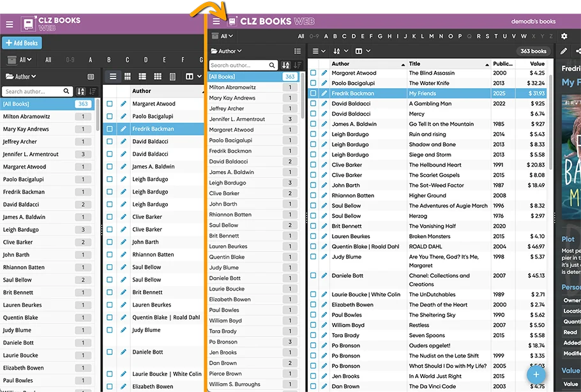Click the demodb's books account link
Viewport: 581px width, 392px height.
click(533, 22)
